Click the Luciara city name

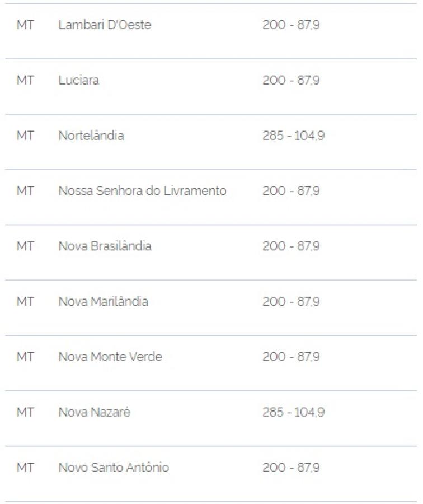tap(79, 80)
